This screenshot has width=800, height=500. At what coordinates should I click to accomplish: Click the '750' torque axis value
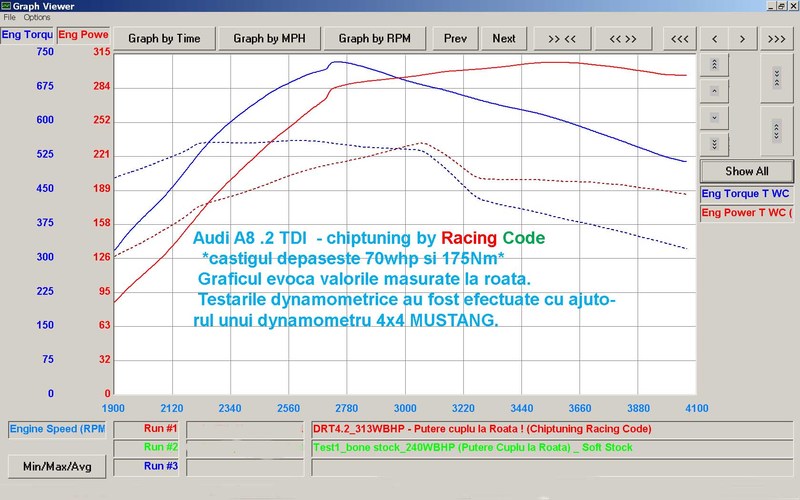(x=45, y=52)
